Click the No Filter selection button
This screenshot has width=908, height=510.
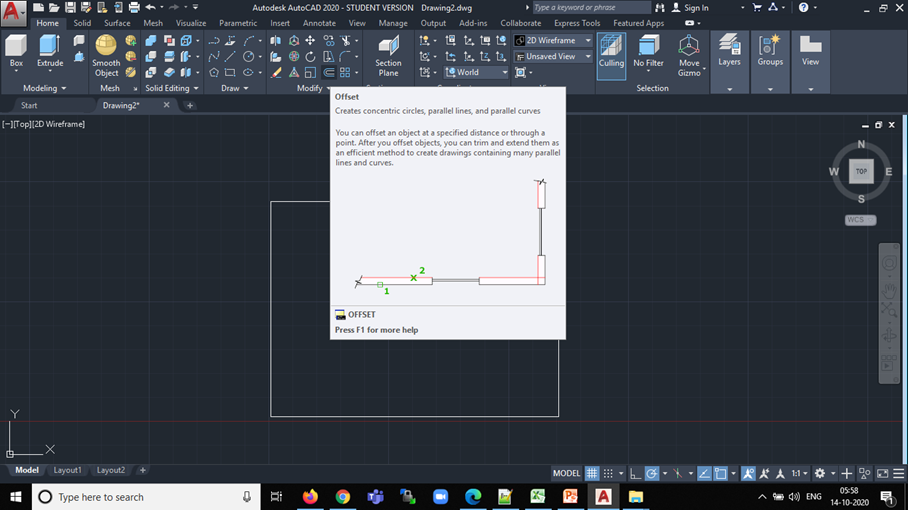[x=648, y=52]
